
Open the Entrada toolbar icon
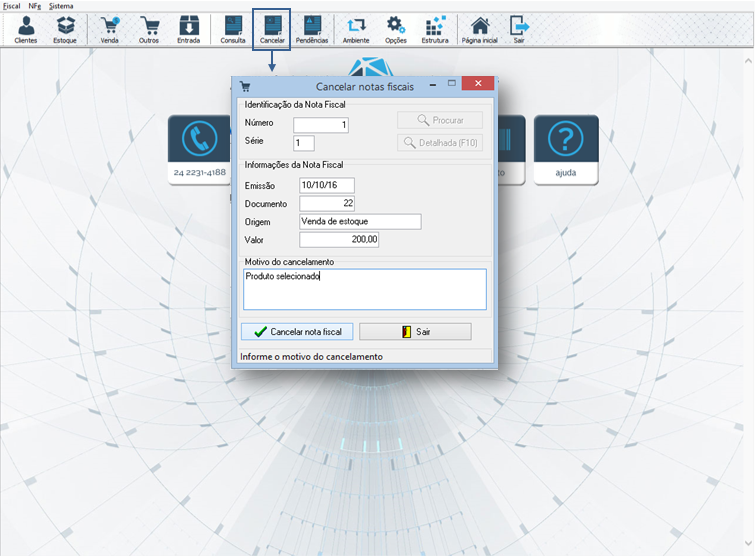tap(189, 30)
